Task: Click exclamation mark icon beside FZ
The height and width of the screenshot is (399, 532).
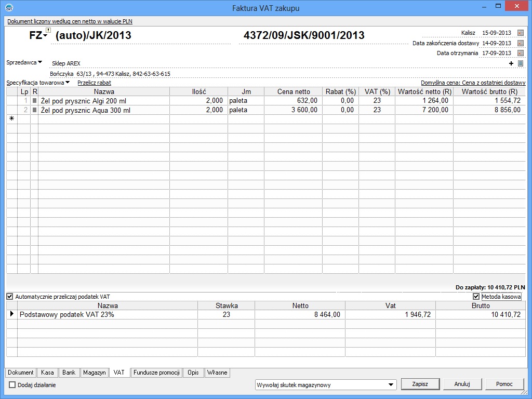Action: [x=48, y=31]
